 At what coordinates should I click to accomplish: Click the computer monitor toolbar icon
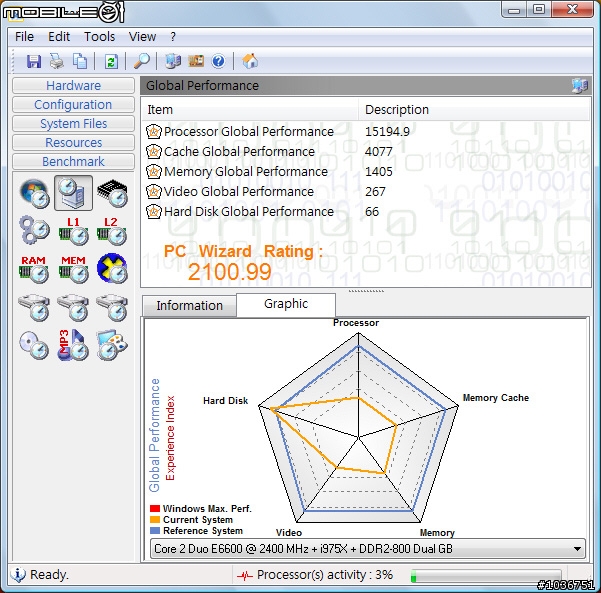coord(173,61)
